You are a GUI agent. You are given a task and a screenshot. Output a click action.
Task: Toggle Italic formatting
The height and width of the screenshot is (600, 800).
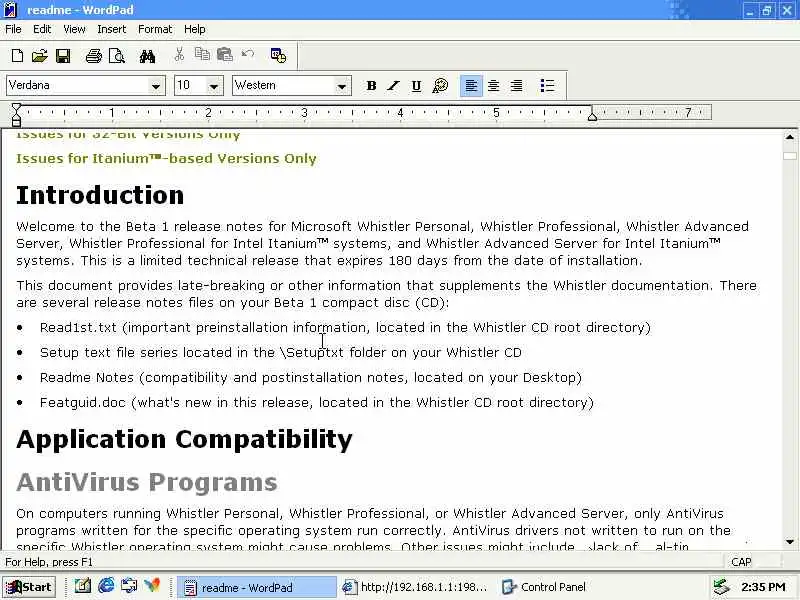(393, 86)
